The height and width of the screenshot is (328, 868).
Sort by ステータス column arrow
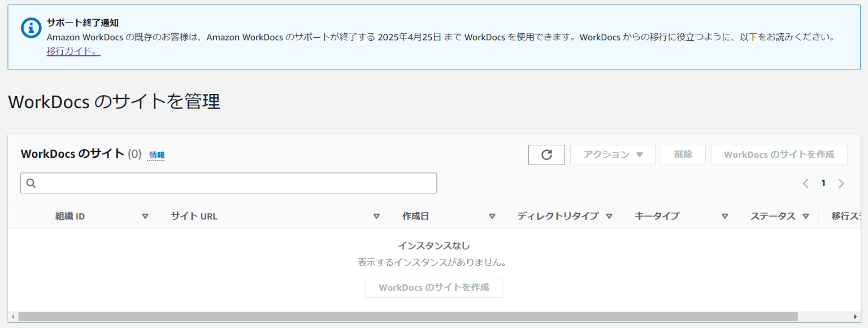(x=806, y=216)
